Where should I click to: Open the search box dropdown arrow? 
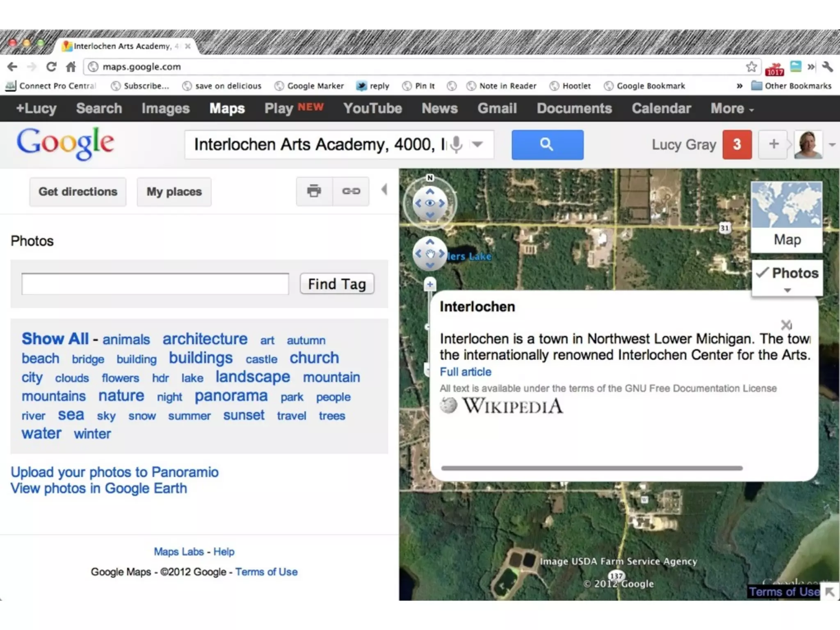pyautogui.click(x=477, y=144)
